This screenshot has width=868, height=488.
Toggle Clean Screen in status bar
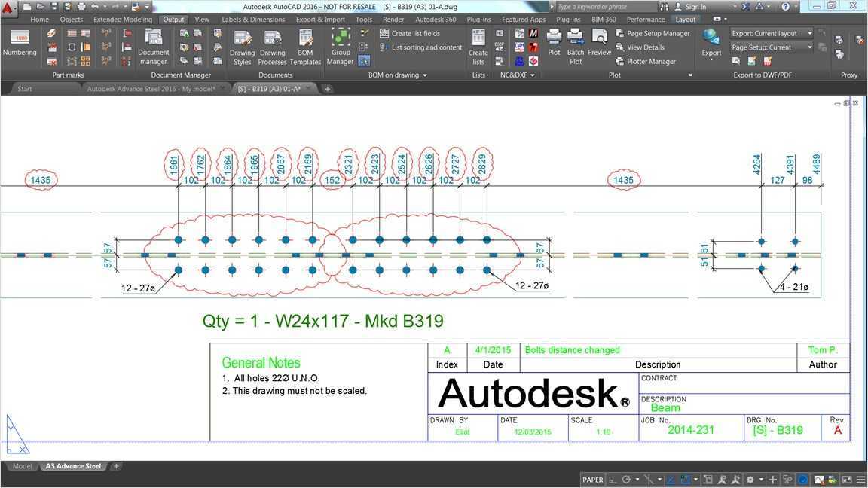pos(847,480)
